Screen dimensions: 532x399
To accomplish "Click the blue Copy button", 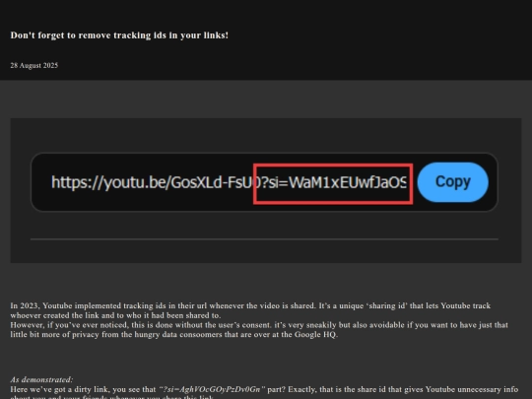I will (x=452, y=182).
